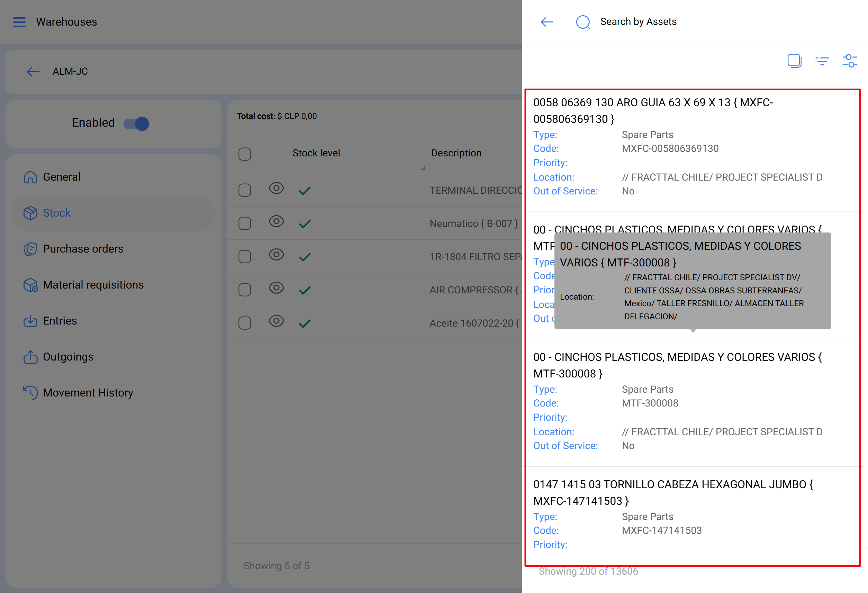Open the sort/filter lines icon
This screenshot has width=868, height=593.
tap(822, 61)
